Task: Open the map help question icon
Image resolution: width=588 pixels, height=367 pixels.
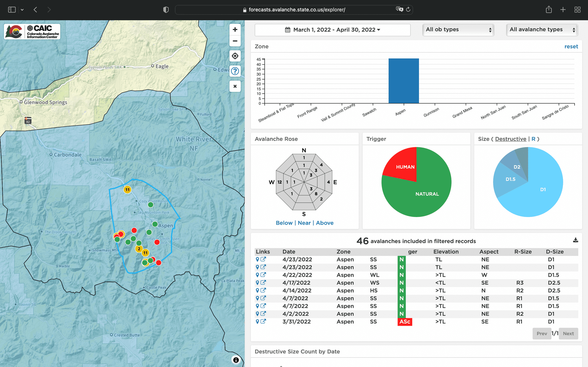Action: [x=235, y=71]
